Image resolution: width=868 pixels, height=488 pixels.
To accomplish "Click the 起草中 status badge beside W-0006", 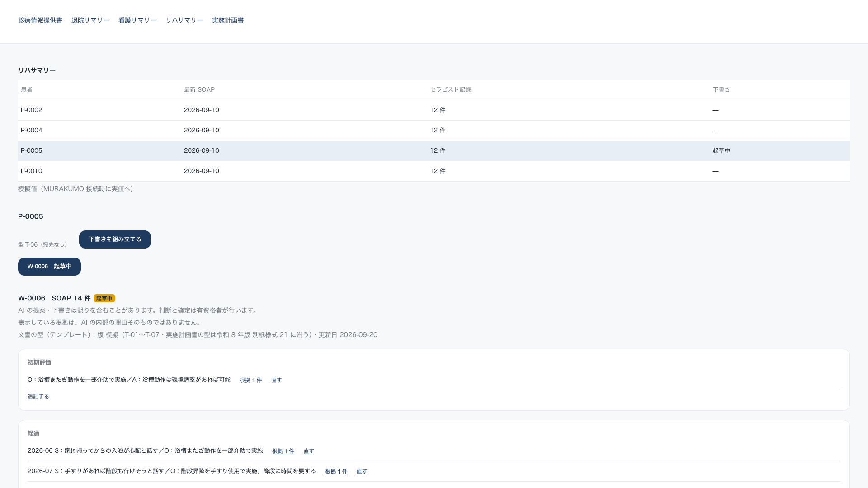I will click(104, 298).
